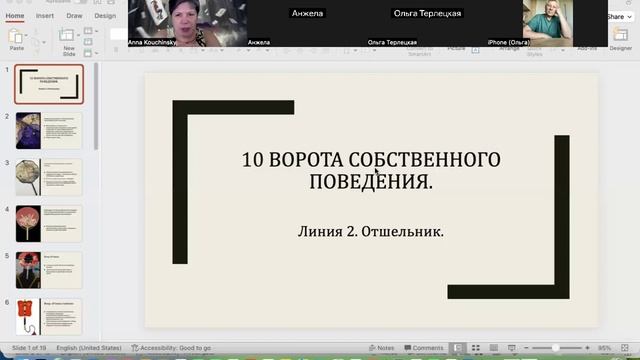Open the Section dropdown icon
The image size is (640, 360).
(90, 53)
